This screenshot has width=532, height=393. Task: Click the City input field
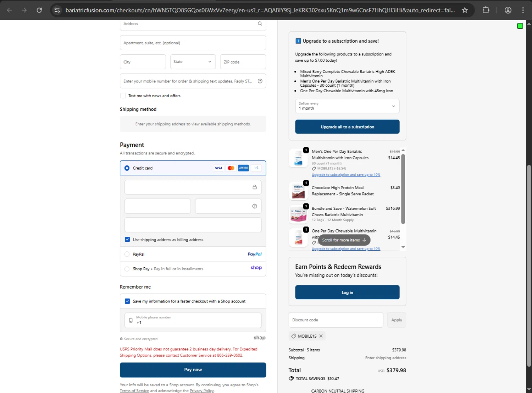point(143,62)
